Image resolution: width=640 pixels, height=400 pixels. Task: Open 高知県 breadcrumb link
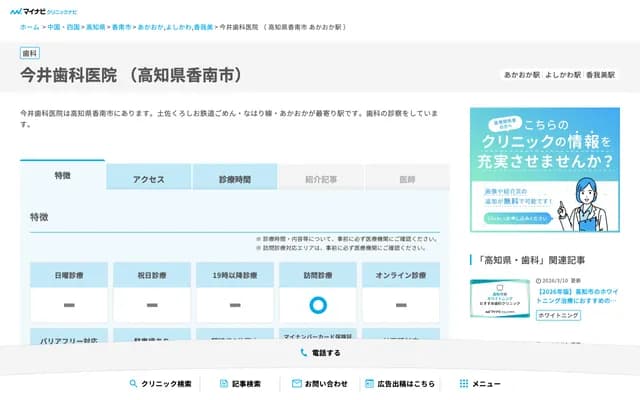point(96,27)
